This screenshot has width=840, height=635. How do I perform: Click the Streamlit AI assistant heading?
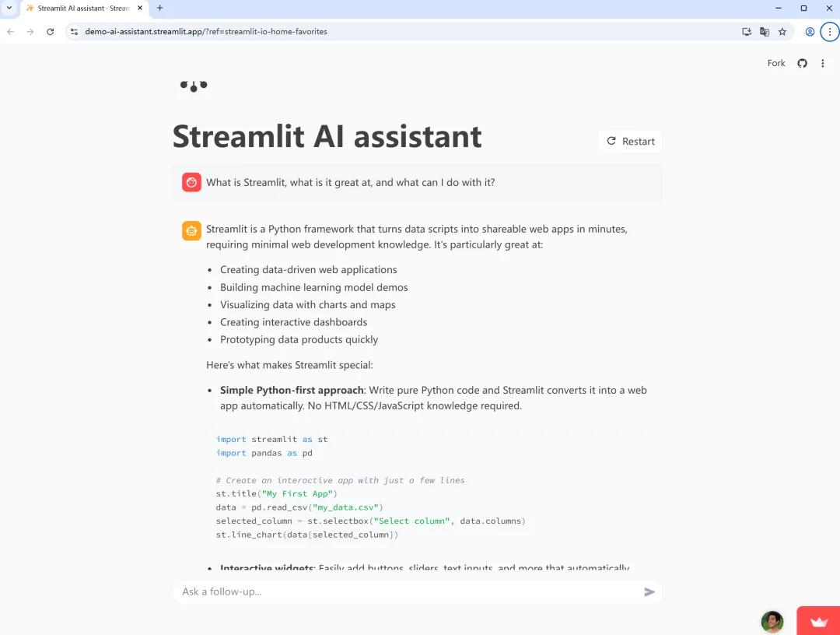[x=327, y=136]
